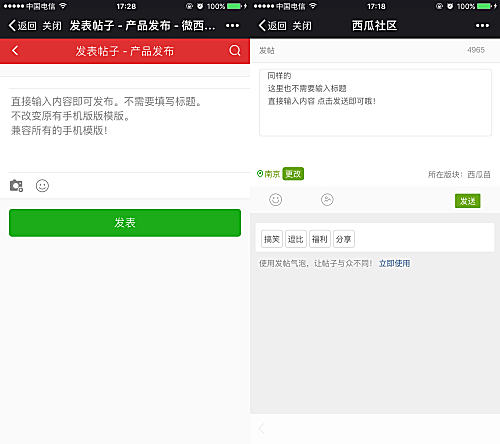
Task: Select the 分享 tag
Action: (344, 239)
